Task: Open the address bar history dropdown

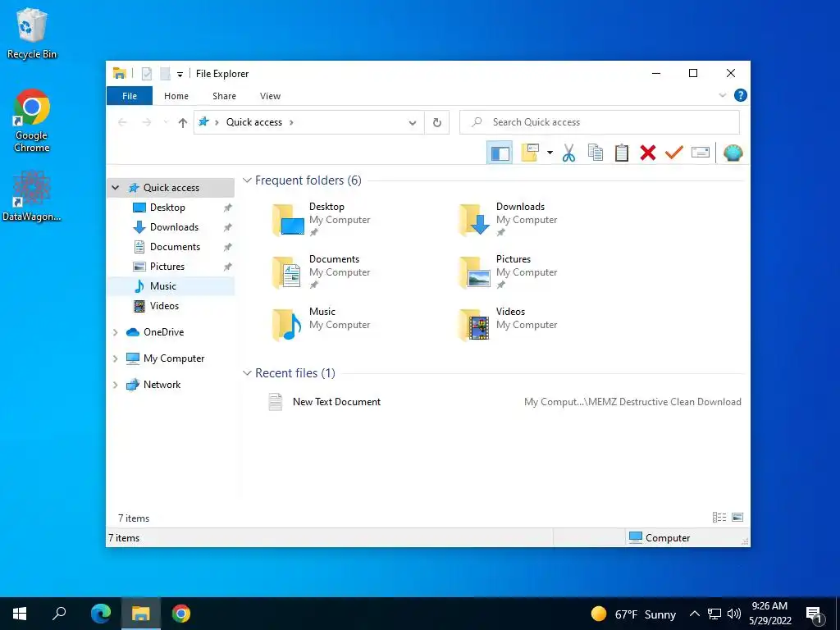Action: tap(413, 123)
